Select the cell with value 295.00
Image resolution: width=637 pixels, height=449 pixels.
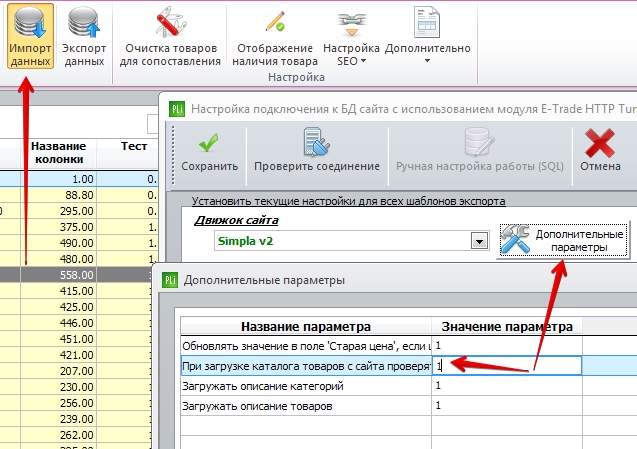58,211
